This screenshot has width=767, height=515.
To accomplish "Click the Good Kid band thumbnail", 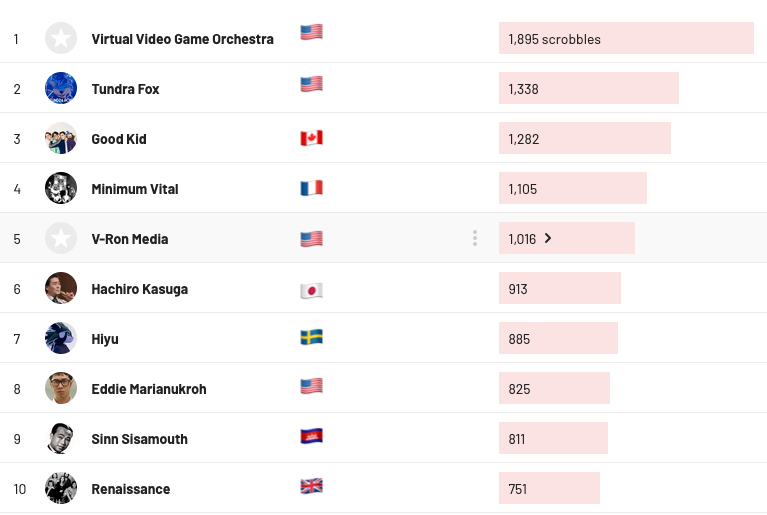I will pos(61,138).
